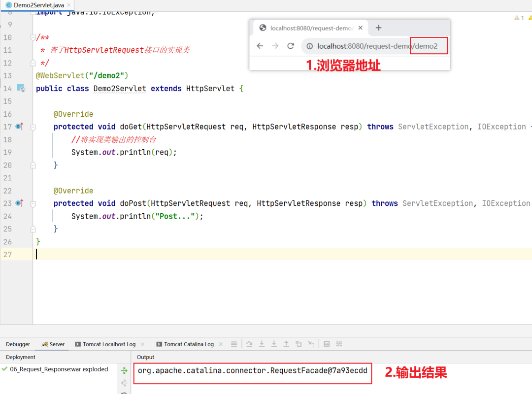Collapse the doPost method fold marker
This screenshot has width=532, height=394.
click(33, 203)
